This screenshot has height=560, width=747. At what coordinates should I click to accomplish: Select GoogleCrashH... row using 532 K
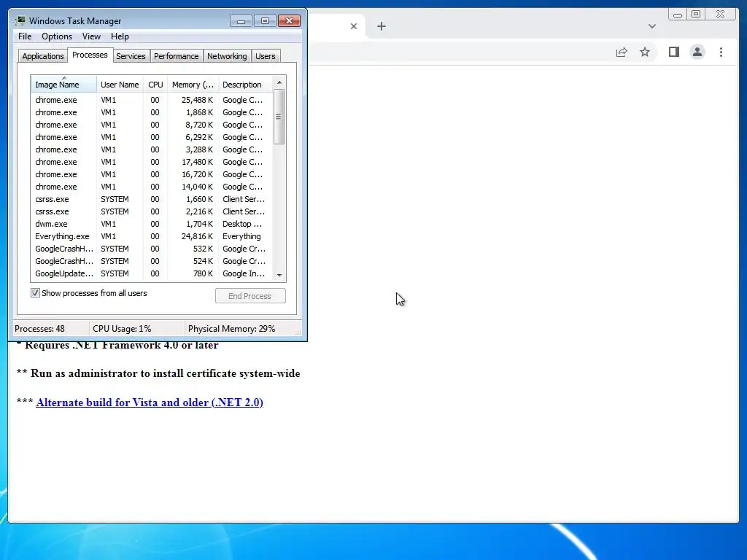tap(152, 249)
